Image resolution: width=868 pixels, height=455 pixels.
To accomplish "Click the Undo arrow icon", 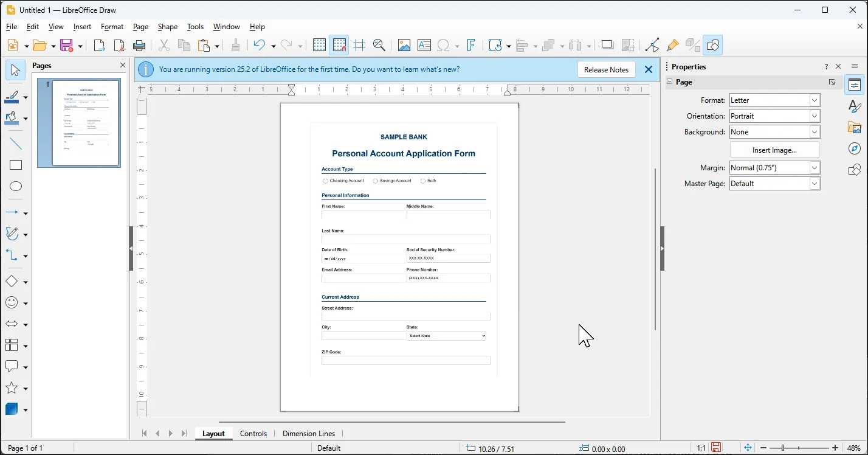I will [x=260, y=45].
